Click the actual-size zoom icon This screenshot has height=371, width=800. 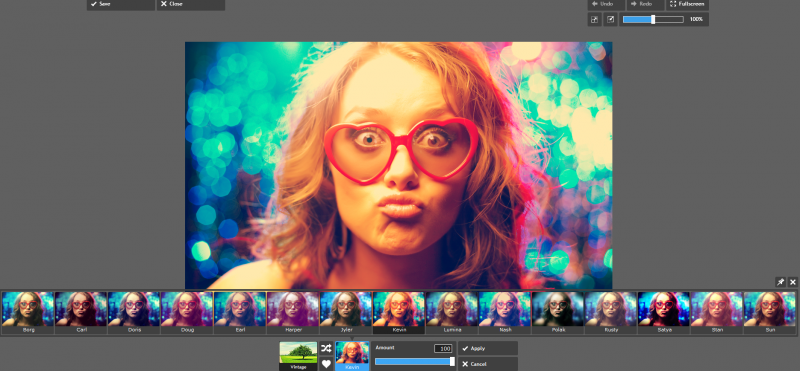coord(610,19)
